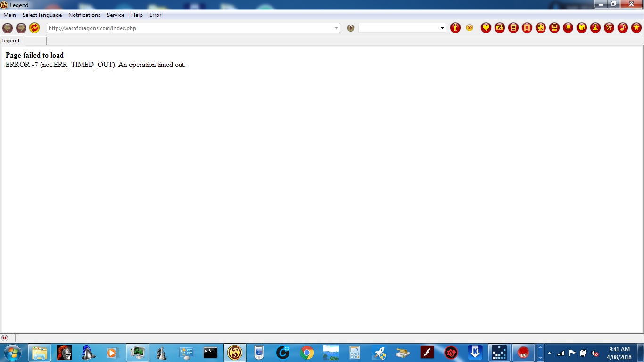
Task: Click the muted volume tray icon
Action: pyautogui.click(x=595, y=353)
